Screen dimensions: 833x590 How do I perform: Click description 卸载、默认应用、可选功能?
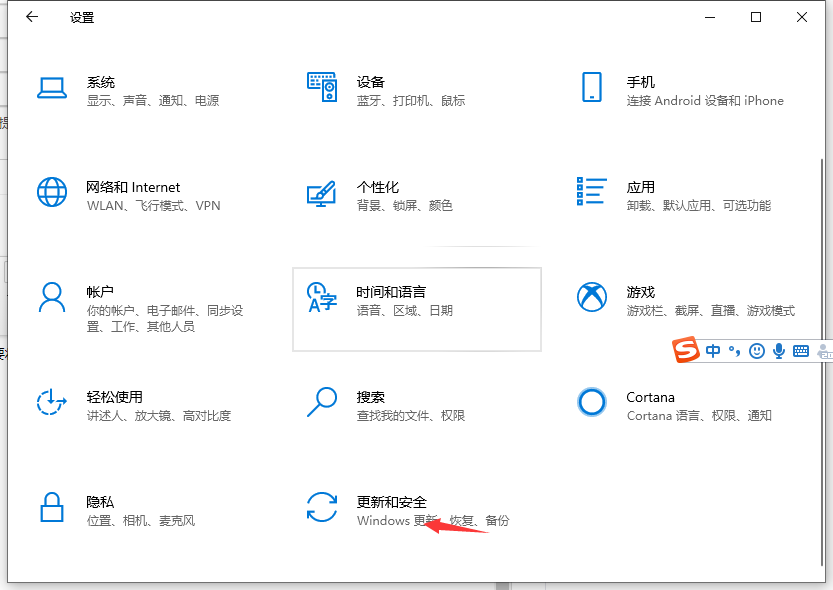point(699,206)
